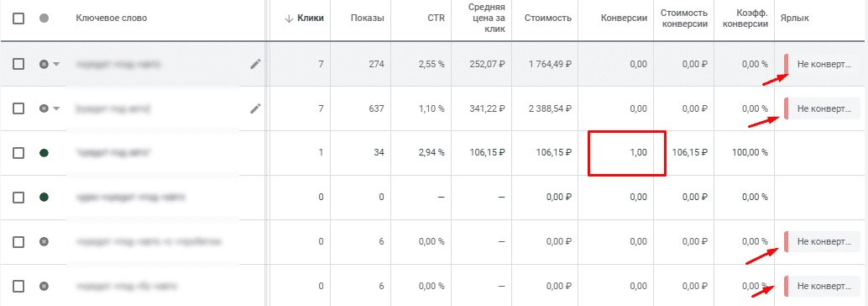This screenshot has height=306, width=868.
Task: Click the Показы column header
Action: [x=367, y=18]
